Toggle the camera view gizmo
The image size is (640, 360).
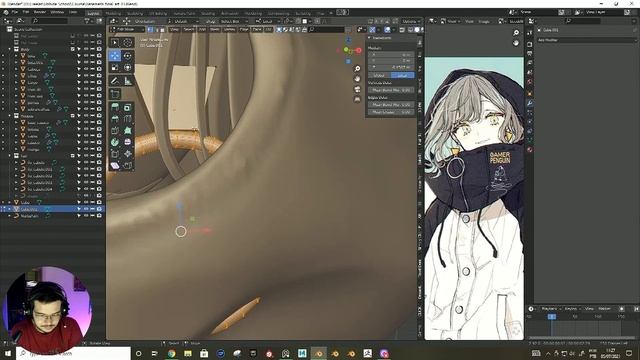pos(357,89)
